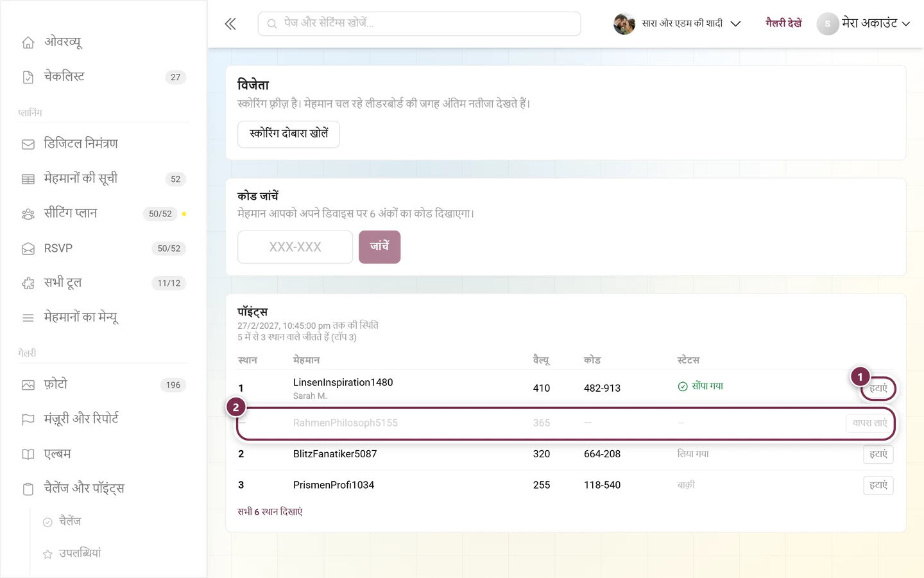Viewport: 924px width, 578px height.
Task: Click the गैलरी देखें link
Action: coord(783,23)
